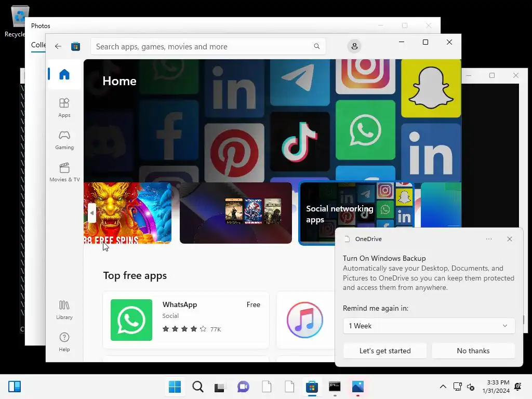Click the WhatsApp star rating

tap(184, 329)
